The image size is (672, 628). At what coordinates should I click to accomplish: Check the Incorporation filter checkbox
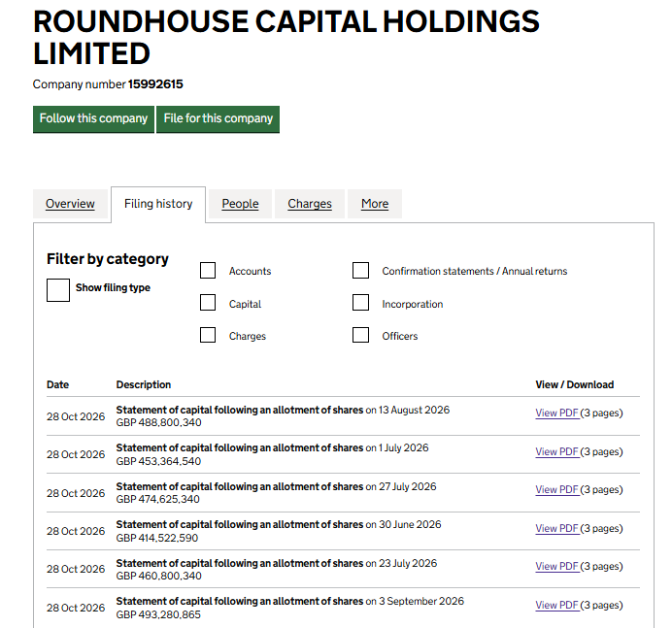click(x=360, y=303)
